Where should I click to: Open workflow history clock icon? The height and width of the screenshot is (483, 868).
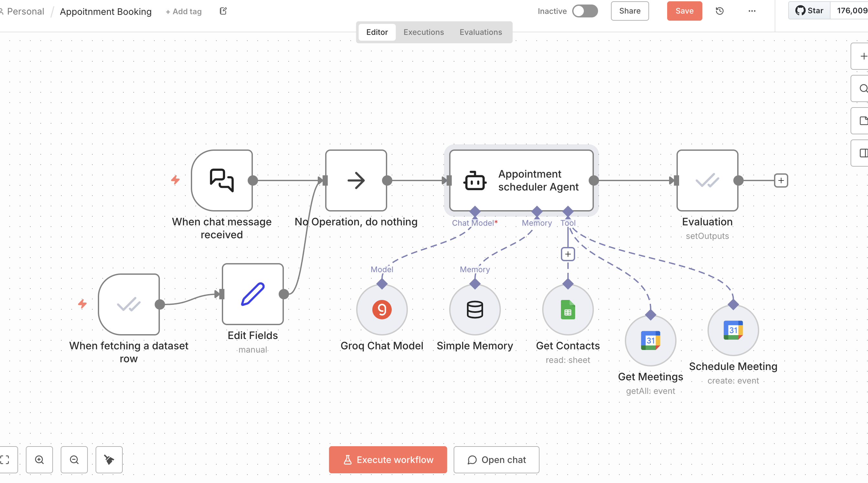pos(719,11)
